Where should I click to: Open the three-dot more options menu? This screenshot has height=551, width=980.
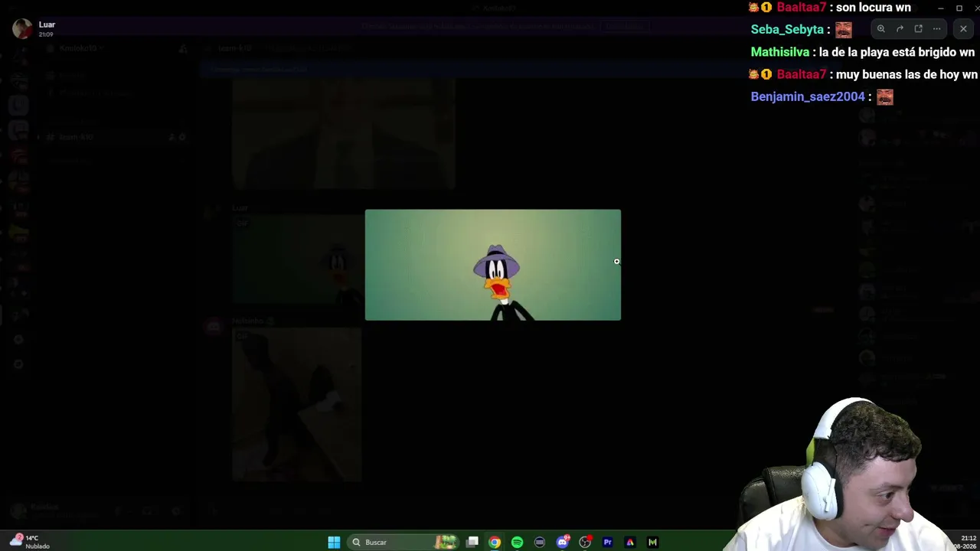[x=936, y=29]
